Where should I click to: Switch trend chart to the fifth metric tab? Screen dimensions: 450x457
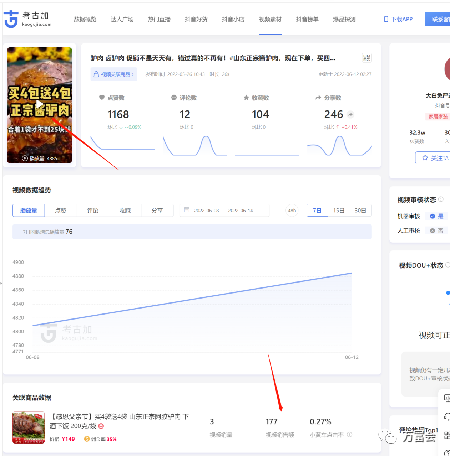(157, 210)
